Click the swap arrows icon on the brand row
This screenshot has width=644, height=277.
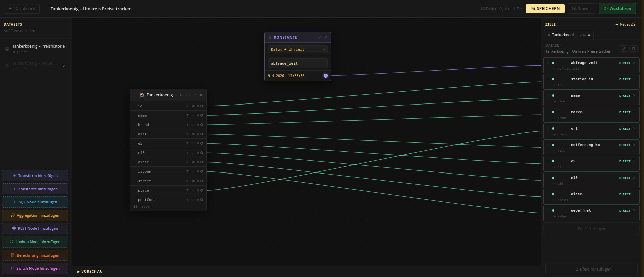pos(193,125)
